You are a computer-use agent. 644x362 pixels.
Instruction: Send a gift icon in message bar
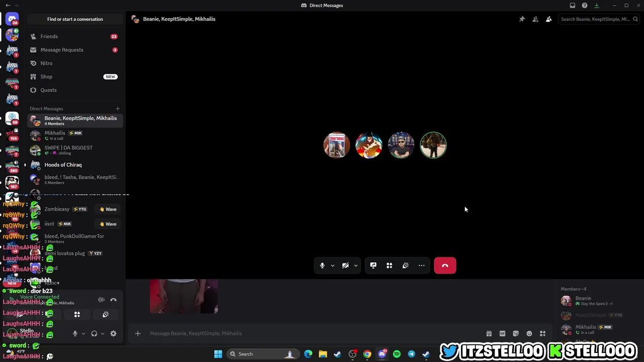tap(489, 333)
